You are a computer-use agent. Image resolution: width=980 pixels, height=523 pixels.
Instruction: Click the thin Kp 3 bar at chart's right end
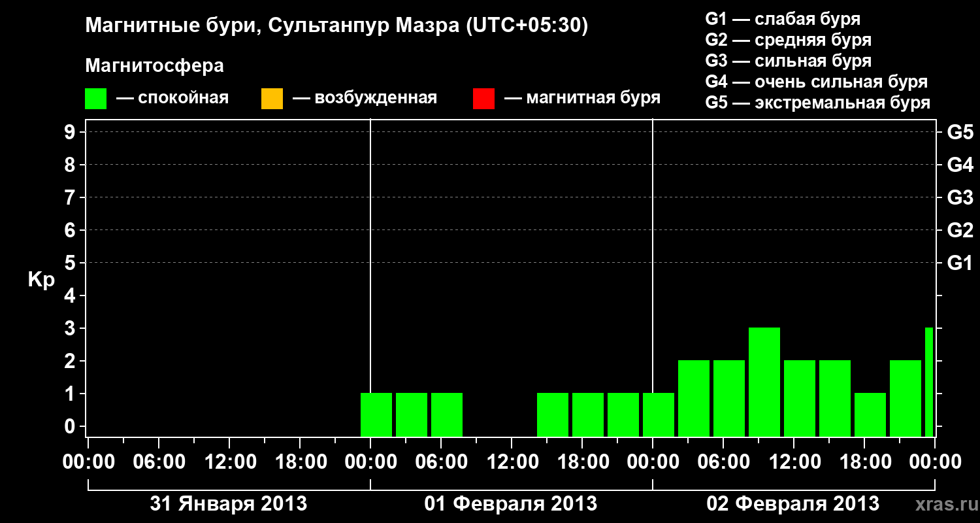tap(929, 382)
